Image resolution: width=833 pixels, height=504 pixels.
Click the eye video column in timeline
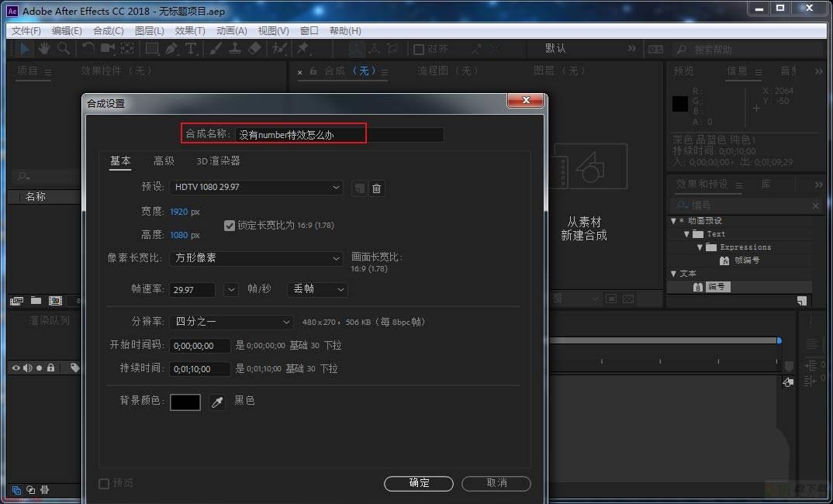[16, 368]
